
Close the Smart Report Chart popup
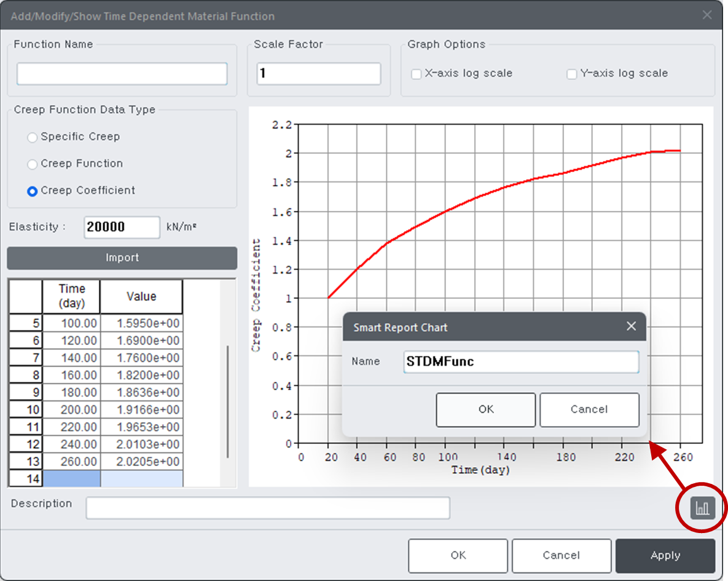pyautogui.click(x=631, y=326)
